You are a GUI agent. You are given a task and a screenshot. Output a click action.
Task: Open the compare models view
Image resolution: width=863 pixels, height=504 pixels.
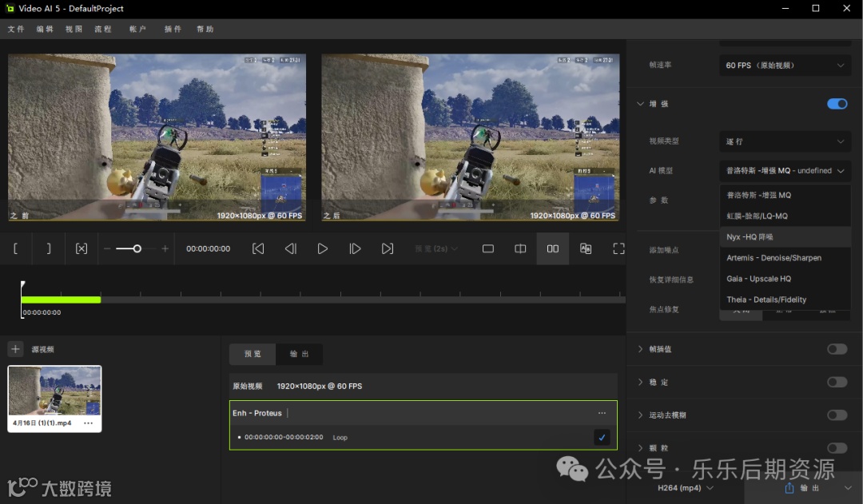pyautogui.click(x=586, y=248)
